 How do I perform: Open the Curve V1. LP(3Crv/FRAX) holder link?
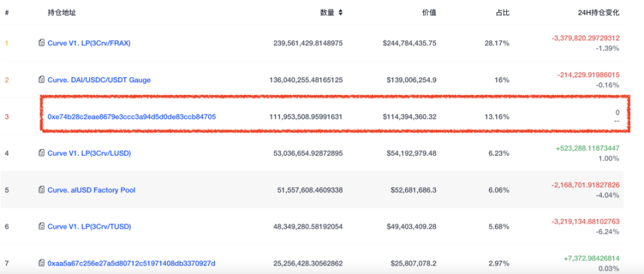tap(89, 43)
